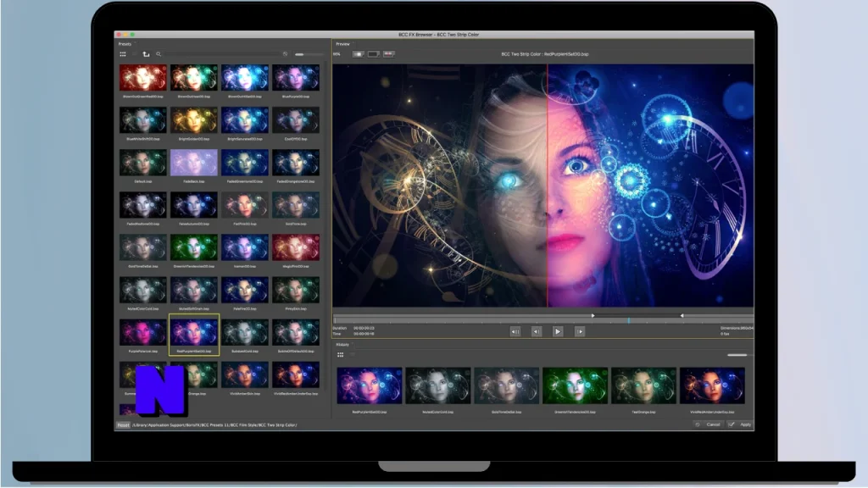Open the Presets panel tab
Image resolution: width=868 pixels, height=488 pixels.
[x=125, y=44]
